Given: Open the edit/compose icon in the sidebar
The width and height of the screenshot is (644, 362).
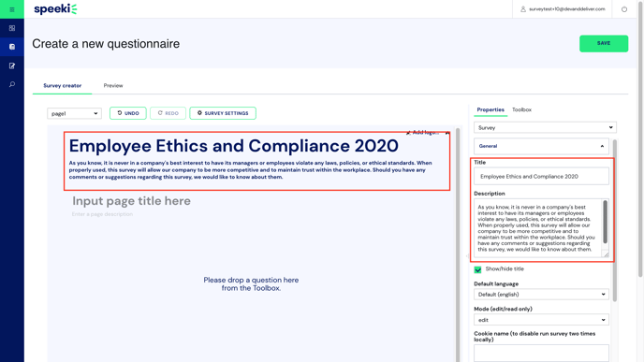Looking at the screenshot, I should coord(12,65).
